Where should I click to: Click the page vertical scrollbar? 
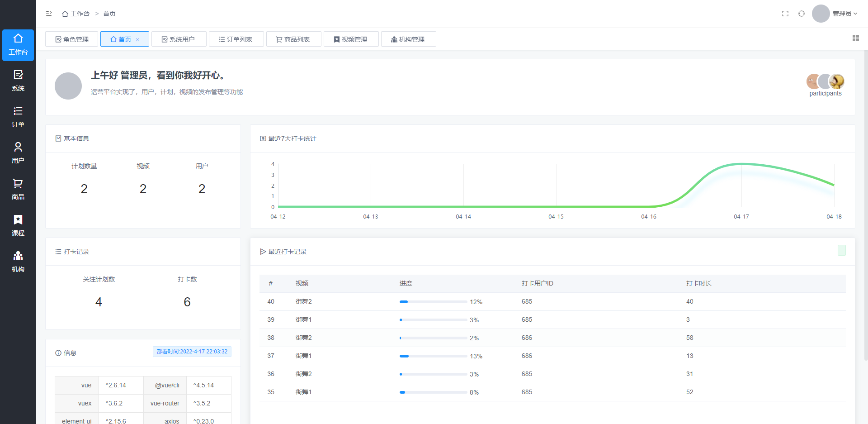[865, 205]
